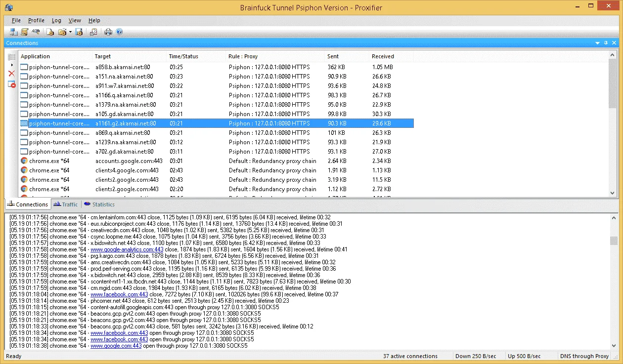Click app icon in a911.w7.akamai.net:80 row
The height and width of the screenshot is (364, 623).
pyautogui.click(x=24, y=85)
